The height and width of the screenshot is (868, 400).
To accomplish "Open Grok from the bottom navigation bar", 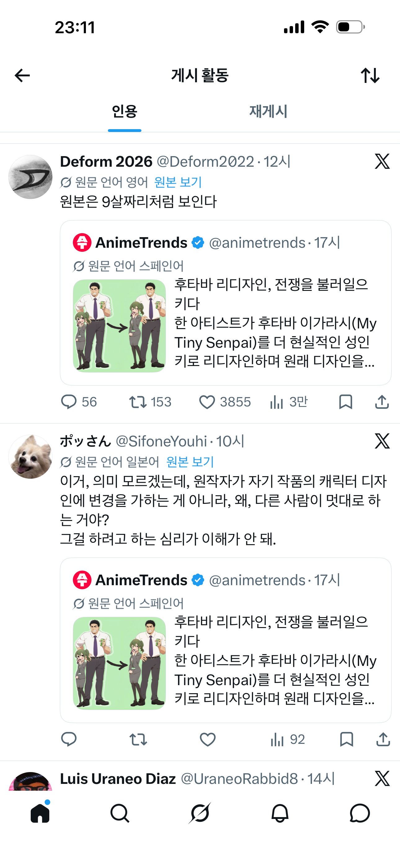I will (200, 813).
